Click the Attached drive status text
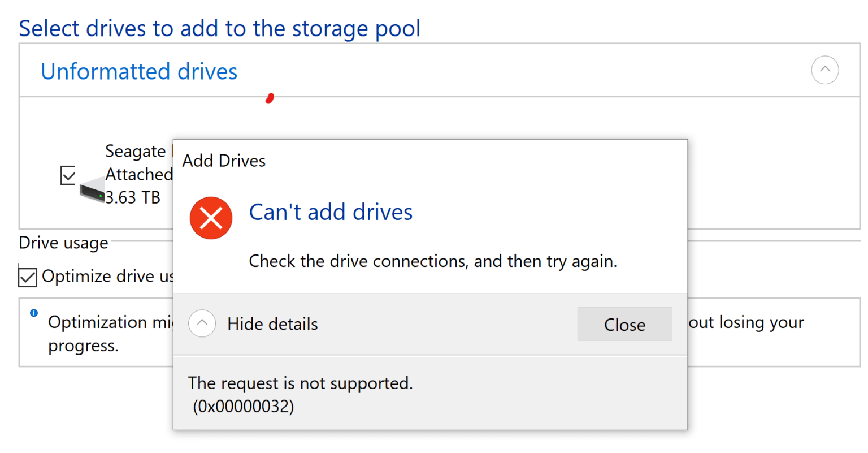 [138, 174]
